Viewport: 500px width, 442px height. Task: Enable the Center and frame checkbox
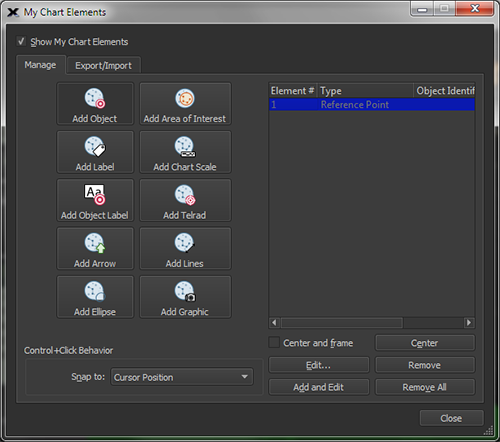click(x=274, y=342)
